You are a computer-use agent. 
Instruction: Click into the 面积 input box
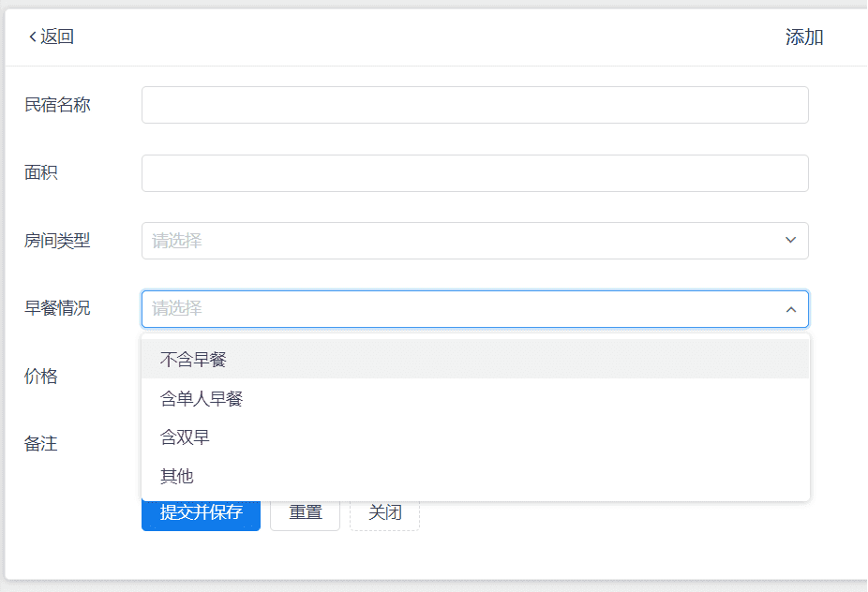coord(474,173)
